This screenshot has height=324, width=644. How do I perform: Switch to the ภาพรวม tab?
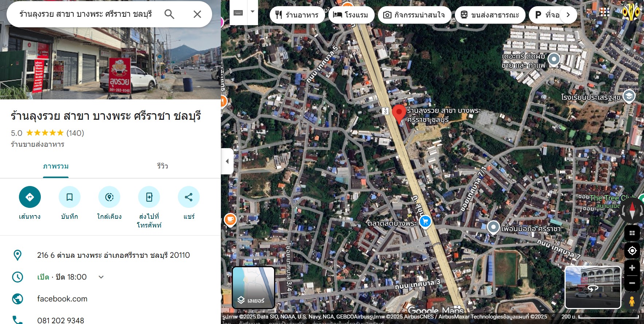56,166
